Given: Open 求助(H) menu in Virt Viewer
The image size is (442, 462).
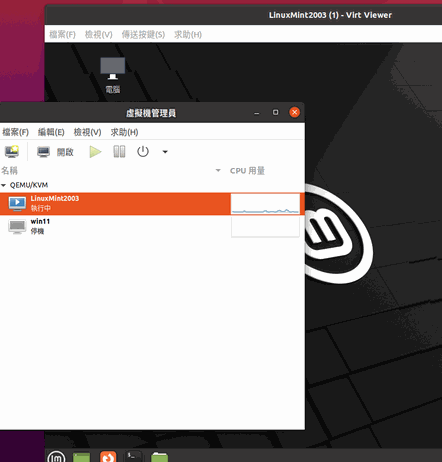Looking at the screenshot, I should tap(188, 34).
